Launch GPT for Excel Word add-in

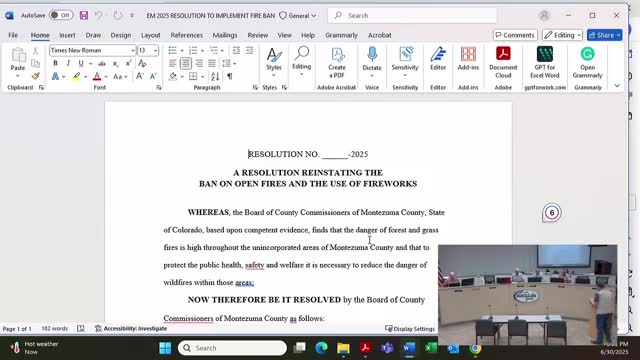pyautogui.click(x=545, y=62)
